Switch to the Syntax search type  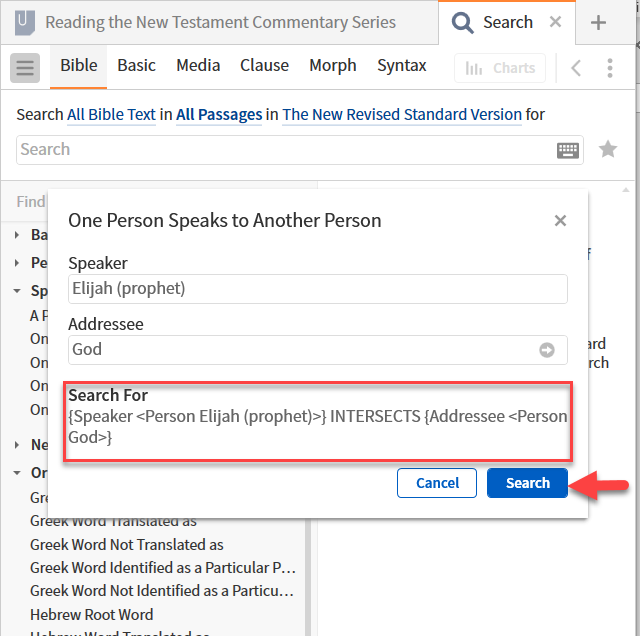click(x=402, y=65)
